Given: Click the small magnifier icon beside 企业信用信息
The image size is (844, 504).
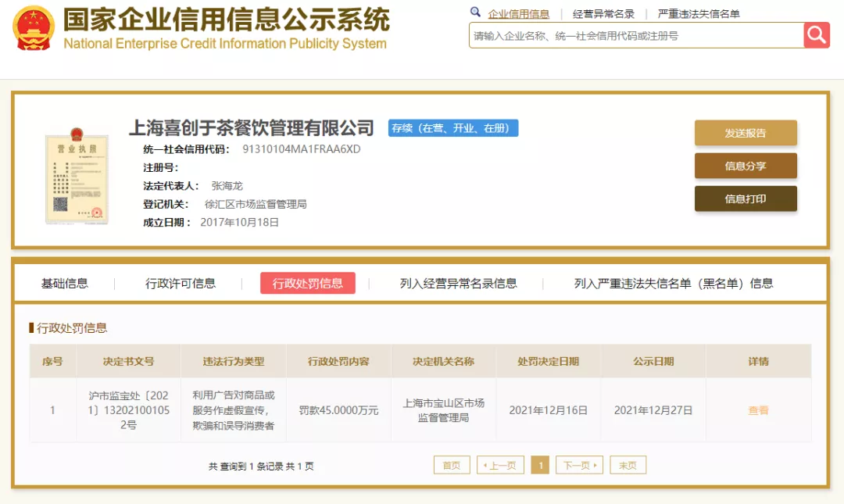Looking at the screenshot, I should pyautogui.click(x=475, y=13).
